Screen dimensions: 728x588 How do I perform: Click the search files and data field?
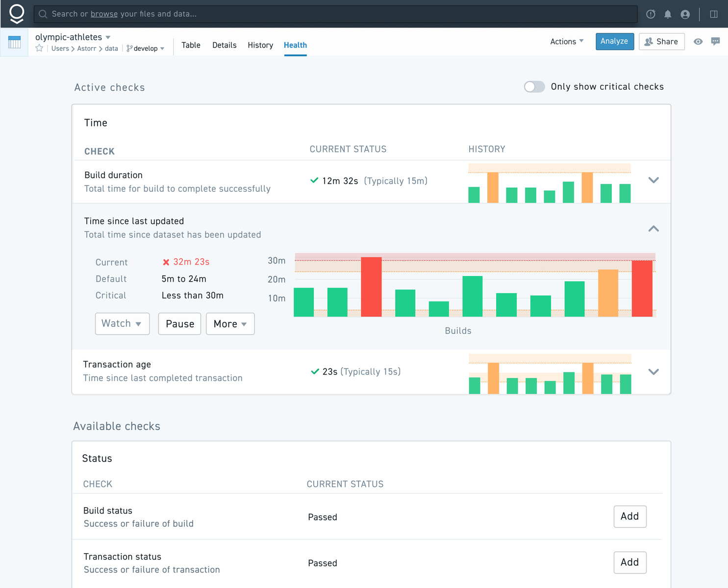(335, 14)
